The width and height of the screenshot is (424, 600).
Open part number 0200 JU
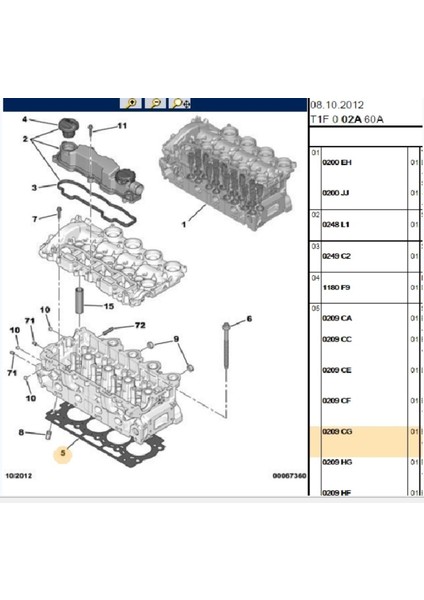(x=336, y=193)
